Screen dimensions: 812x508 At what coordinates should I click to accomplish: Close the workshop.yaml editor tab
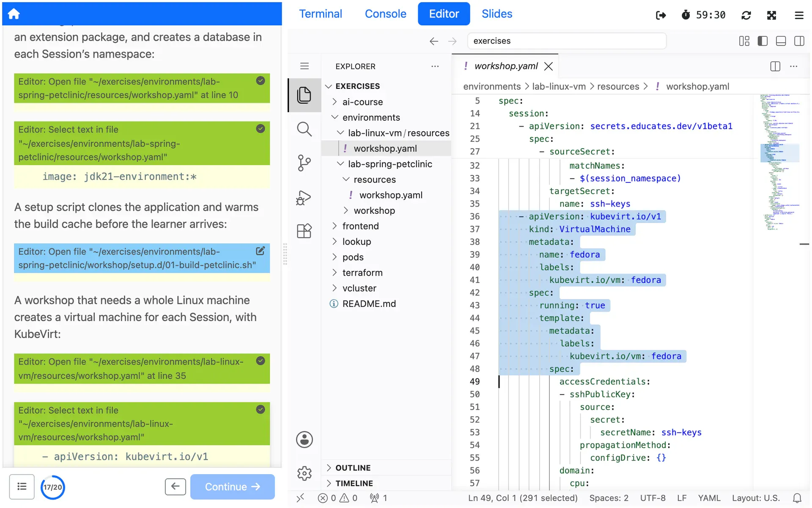pyautogui.click(x=549, y=66)
